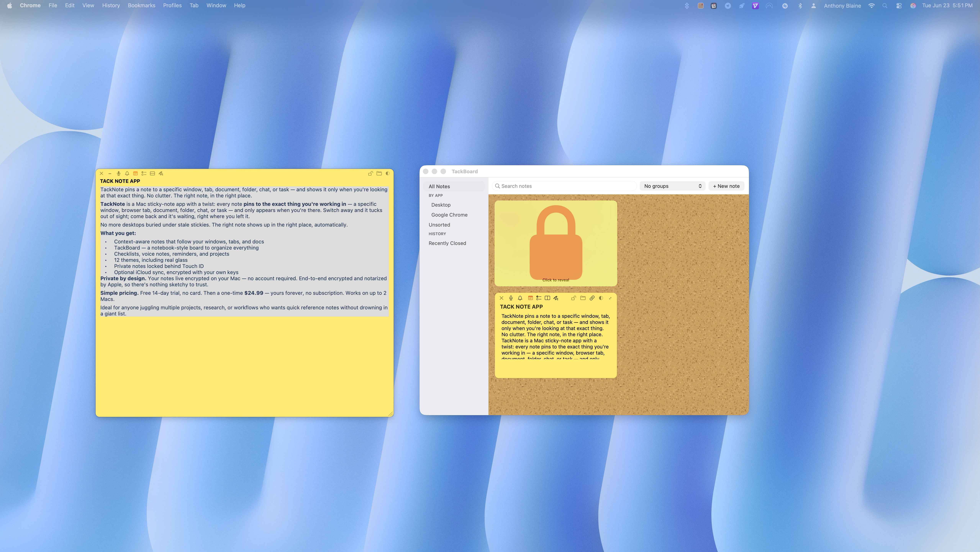
Task: Click the rocket menu bar icon
Action: (742, 6)
